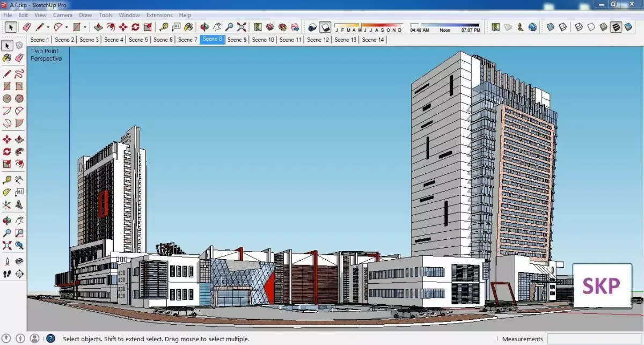Select the Pie tool
This screenshot has width=644, height=345.
19,123
